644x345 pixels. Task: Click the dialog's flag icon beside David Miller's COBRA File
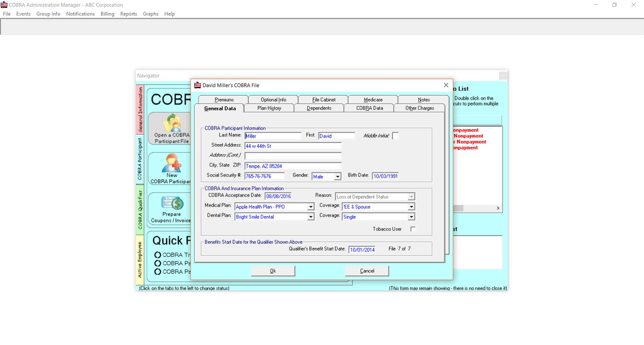197,85
